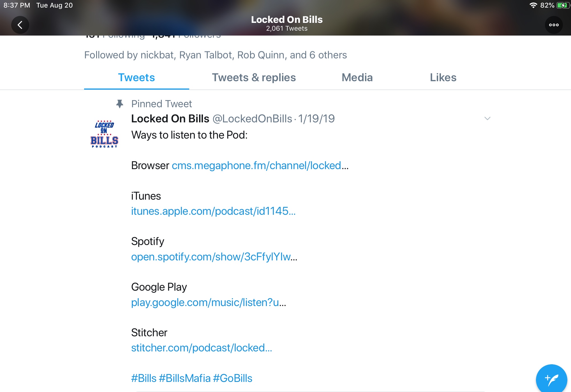The width and height of the screenshot is (571, 392).
Task: Tap the #Bills hashtag
Action: [144, 378]
